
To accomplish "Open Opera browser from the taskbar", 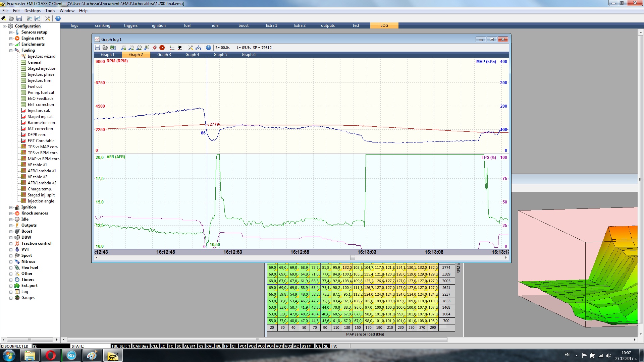I will (51, 355).
